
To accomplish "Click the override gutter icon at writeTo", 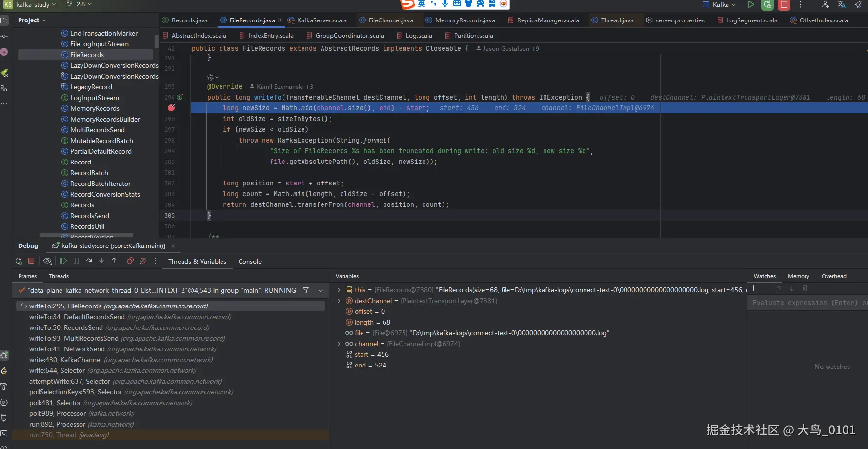I will (x=180, y=97).
